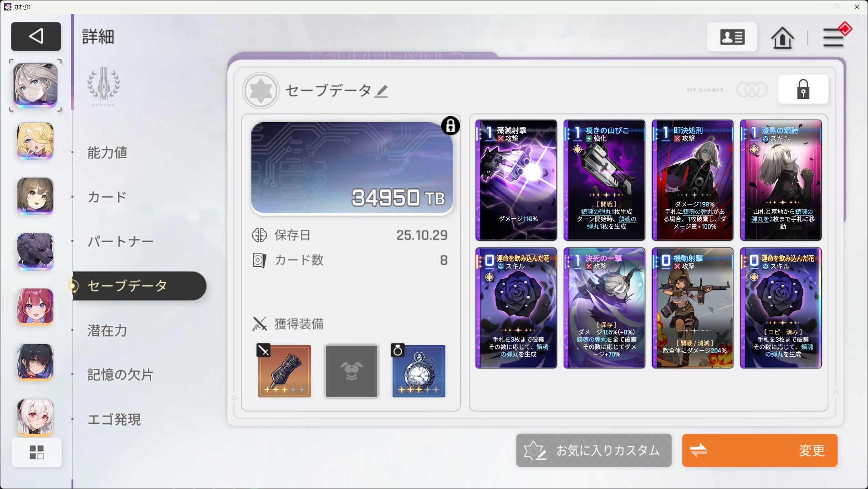Go to the エゴ発現 section
Viewport: 868px width, 489px height.
click(x=114, y=419)
